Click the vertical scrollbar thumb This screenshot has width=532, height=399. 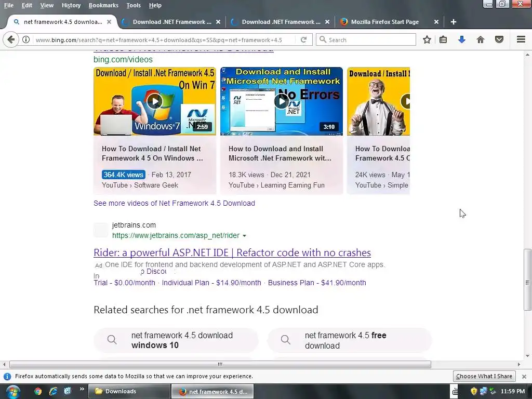point(527,280)
